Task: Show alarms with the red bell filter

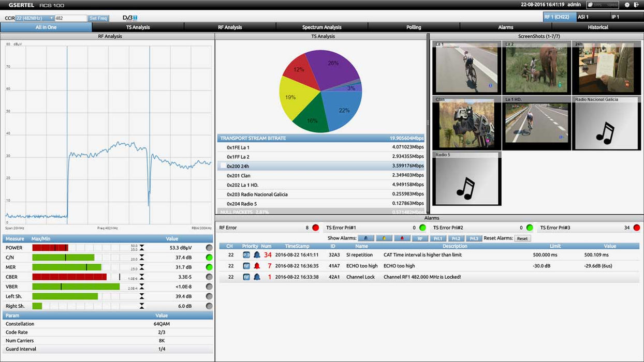Action: coord(402,238)
